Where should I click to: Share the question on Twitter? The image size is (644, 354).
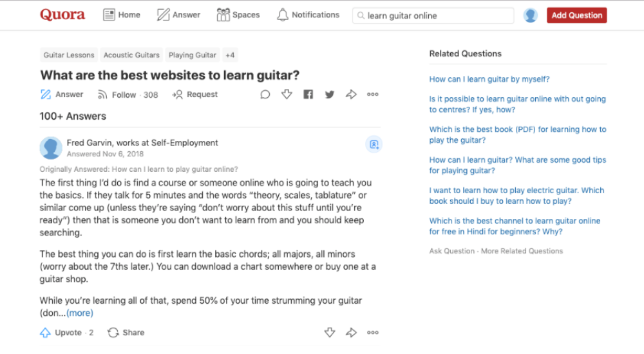click(329, 95)
